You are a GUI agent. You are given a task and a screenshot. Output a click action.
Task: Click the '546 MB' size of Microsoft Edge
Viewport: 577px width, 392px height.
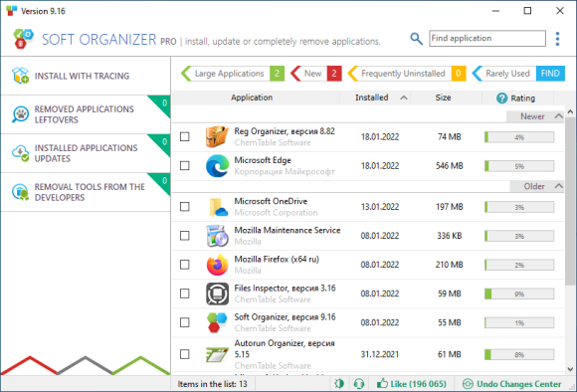pos(450,165)
